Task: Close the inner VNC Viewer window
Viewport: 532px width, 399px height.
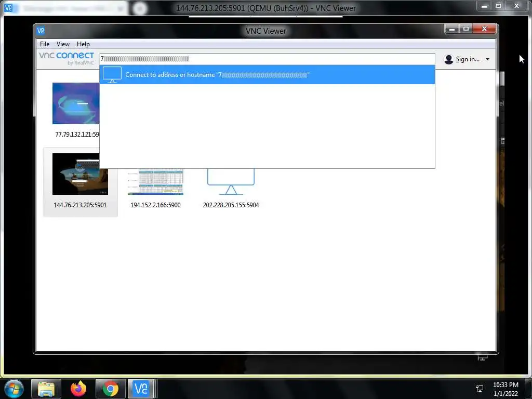Action: [x=485, y=29]
